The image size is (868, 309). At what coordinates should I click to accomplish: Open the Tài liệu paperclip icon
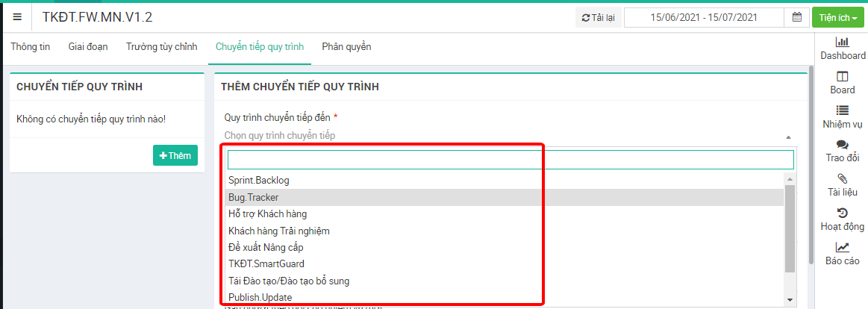point(843,178)
